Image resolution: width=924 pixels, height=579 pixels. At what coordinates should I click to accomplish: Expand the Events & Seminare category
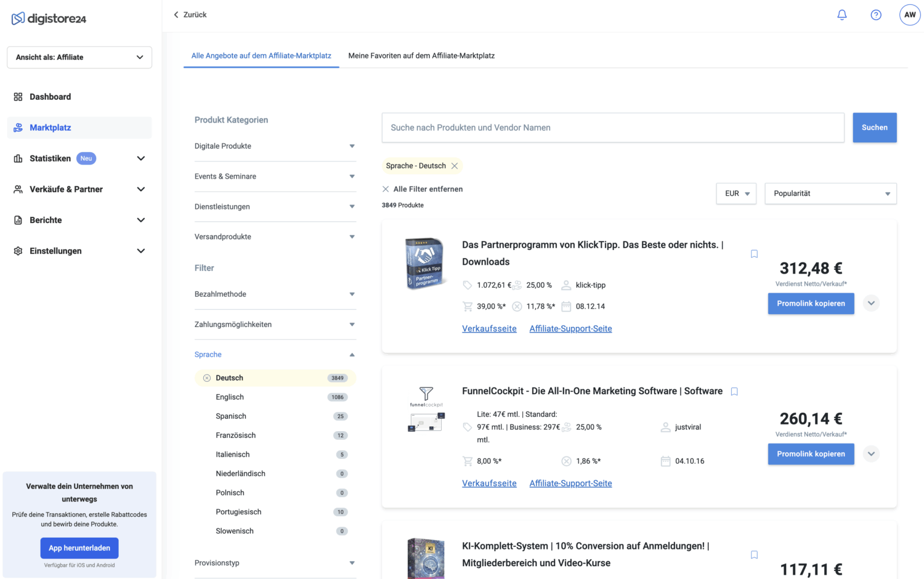click(x=275, y=176)
